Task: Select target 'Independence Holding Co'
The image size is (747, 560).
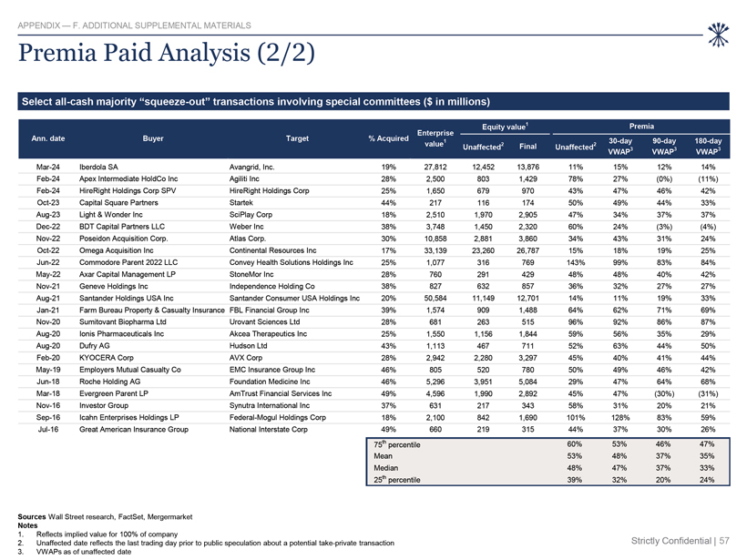Action: tap(272, 286)
